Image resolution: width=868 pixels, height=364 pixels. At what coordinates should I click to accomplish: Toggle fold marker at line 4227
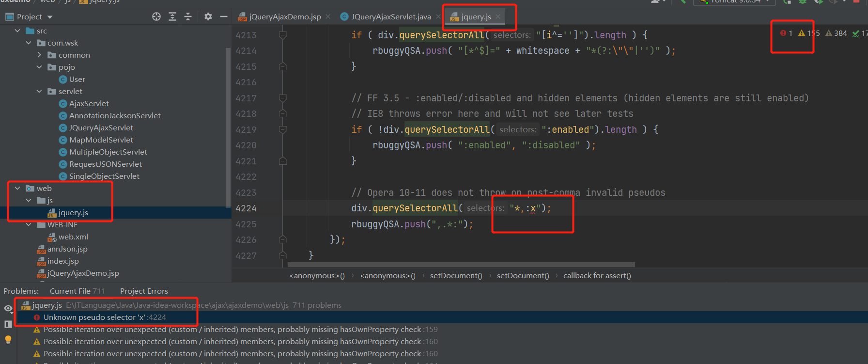283,255
